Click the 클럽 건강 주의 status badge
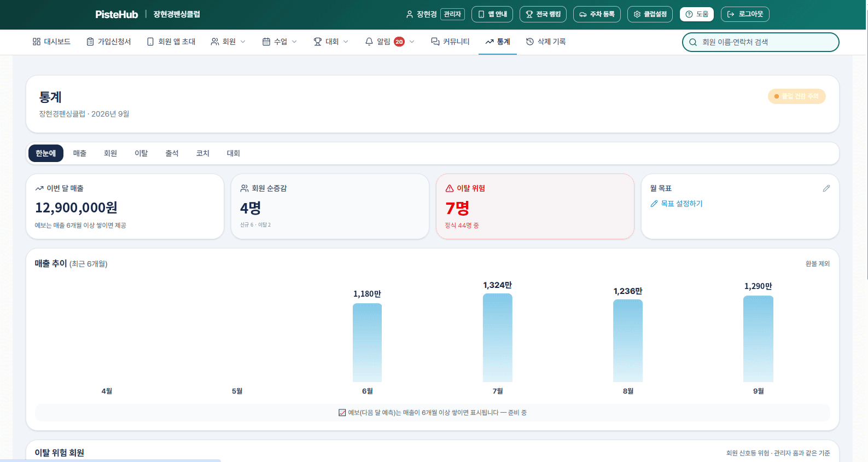 tap(797, 96)
